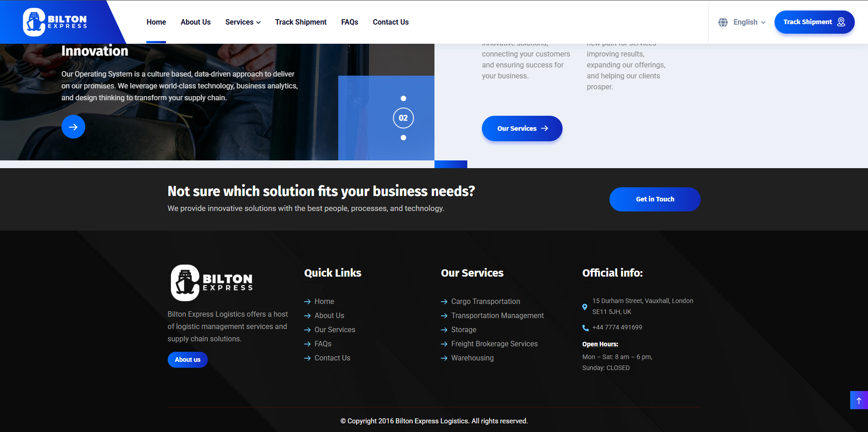This screenshot has width=868, height=432.
Task: Open the About Us nav menu item
Action: pos(196,22)
